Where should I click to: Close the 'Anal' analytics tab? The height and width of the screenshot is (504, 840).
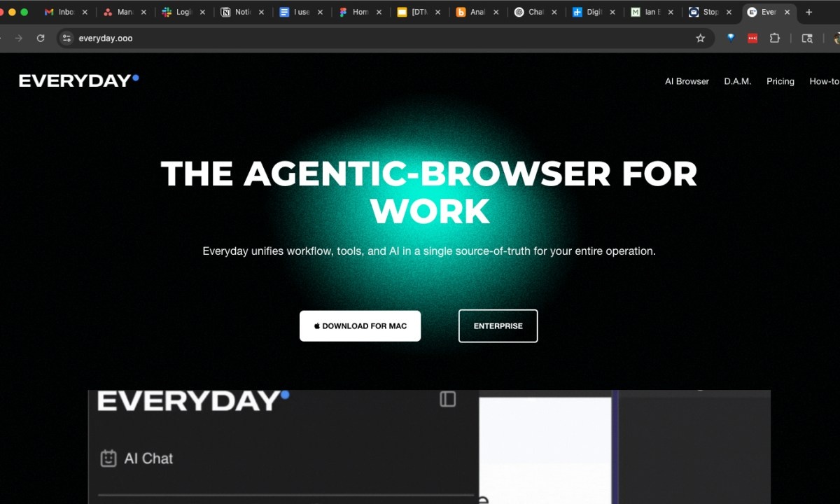point(496,12)
